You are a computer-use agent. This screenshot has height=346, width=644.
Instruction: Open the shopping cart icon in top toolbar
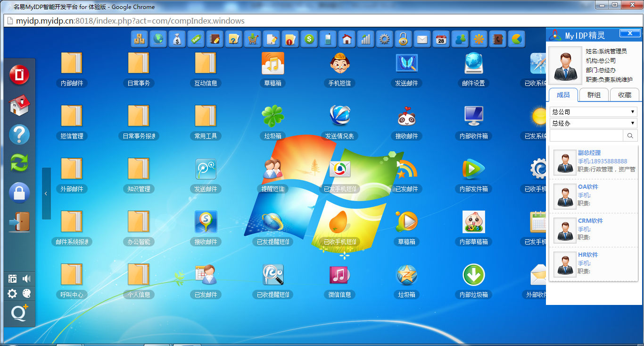pos(253,39)
